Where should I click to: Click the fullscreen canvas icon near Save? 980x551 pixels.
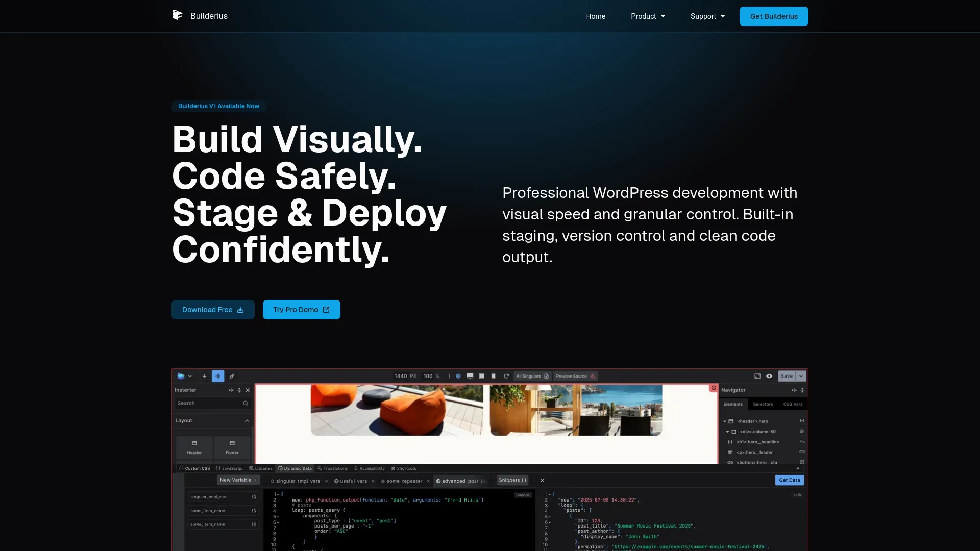point(757,376)
